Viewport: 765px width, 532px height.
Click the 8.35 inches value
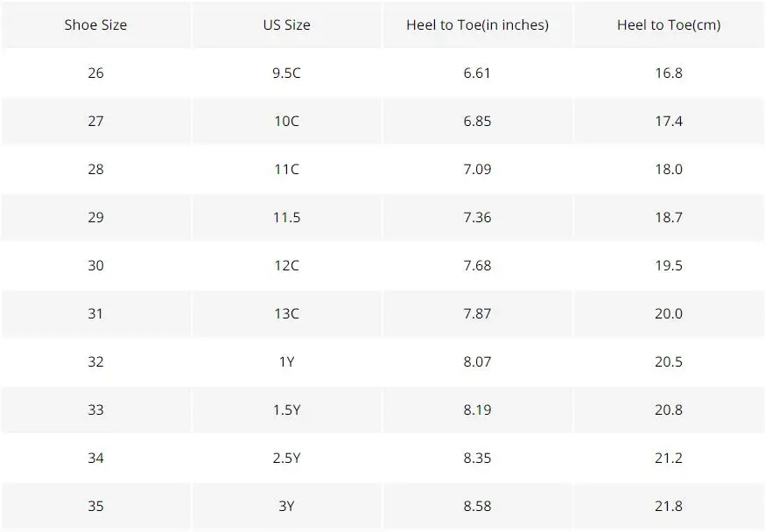pyautogui.click(x=478, y=458)
